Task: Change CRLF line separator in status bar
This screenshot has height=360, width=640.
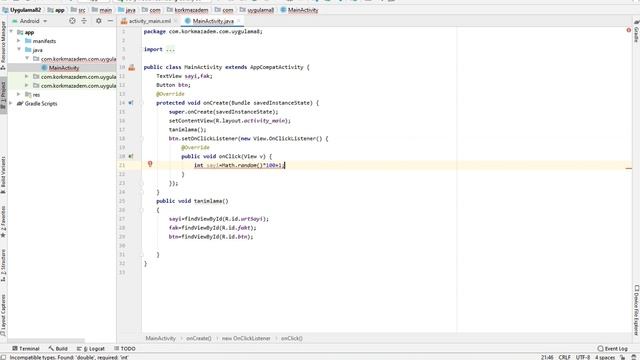Action: 564,357
